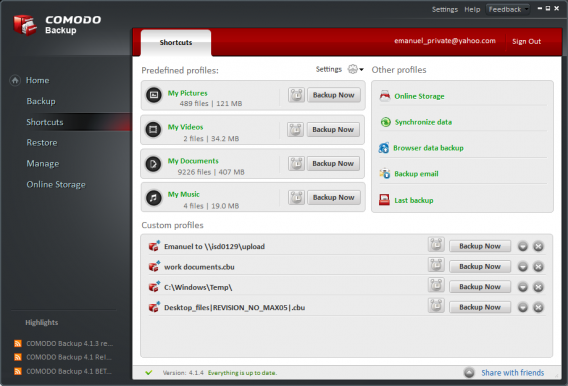Click the Synchronize data green icon
Image resolution: width=568 pixels, height=386 pixels.
(x=385, y=122)
